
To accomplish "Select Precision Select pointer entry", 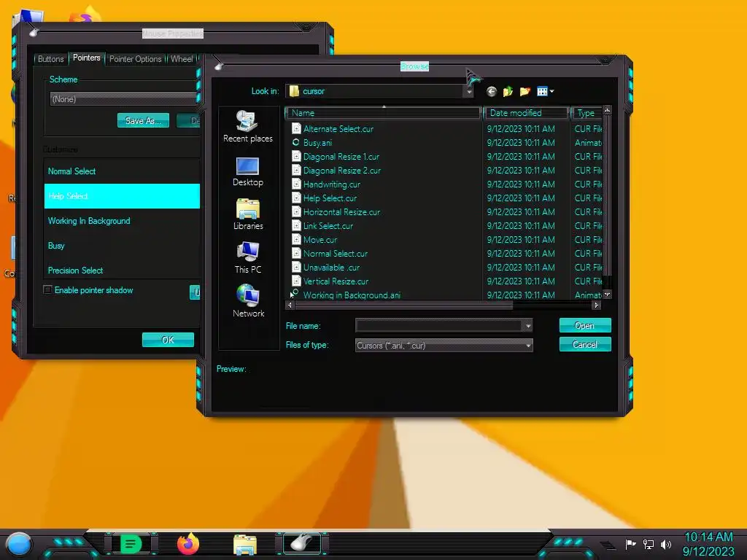I will [x=122, y=270].
